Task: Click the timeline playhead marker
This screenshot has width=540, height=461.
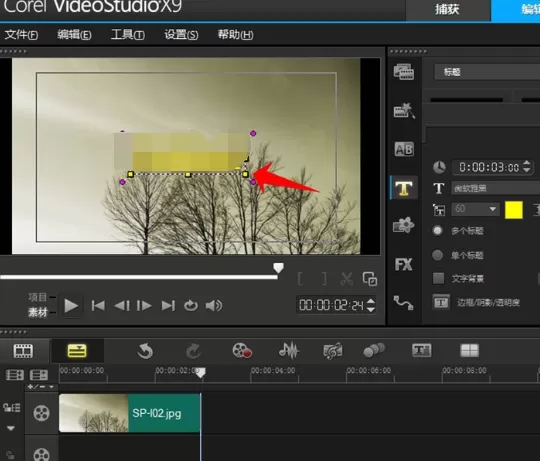Action: click(201, 373)
